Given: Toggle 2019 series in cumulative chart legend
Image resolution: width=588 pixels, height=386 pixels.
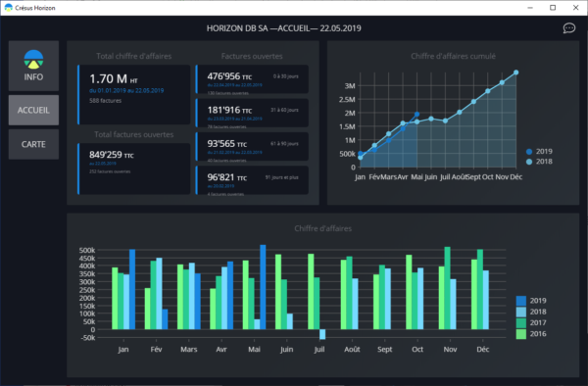Looking at the screenshot, I should 539,152.
